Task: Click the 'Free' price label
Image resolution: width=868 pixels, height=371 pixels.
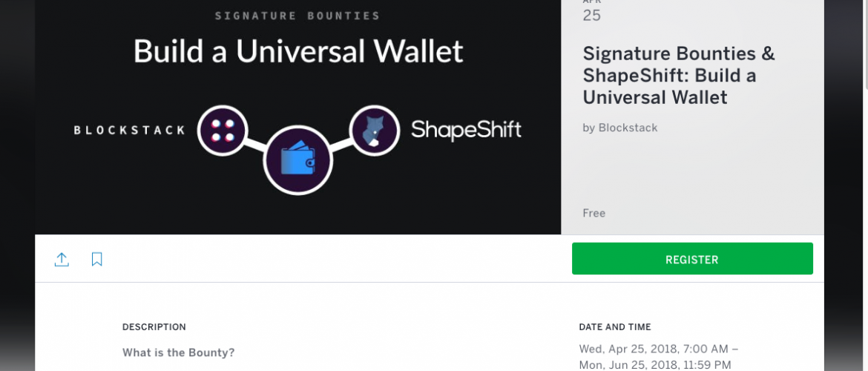Action: [594, 213]
